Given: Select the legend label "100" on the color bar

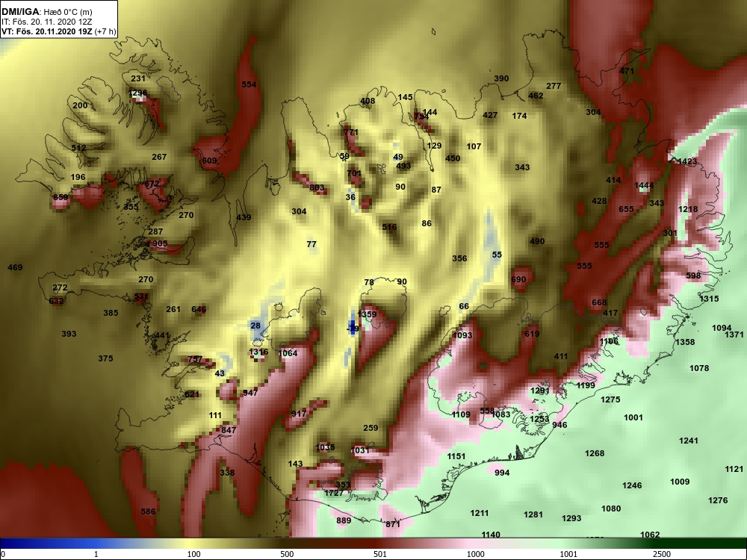Looking at the screenshot, I should pyautogui.click(x=193, y=554).
